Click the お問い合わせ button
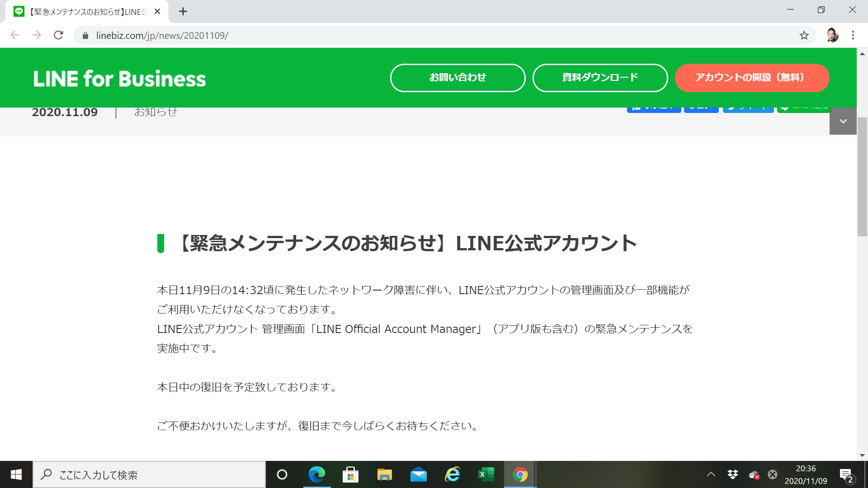This screenshot has height=488, width=868. [x=458, y=78]
